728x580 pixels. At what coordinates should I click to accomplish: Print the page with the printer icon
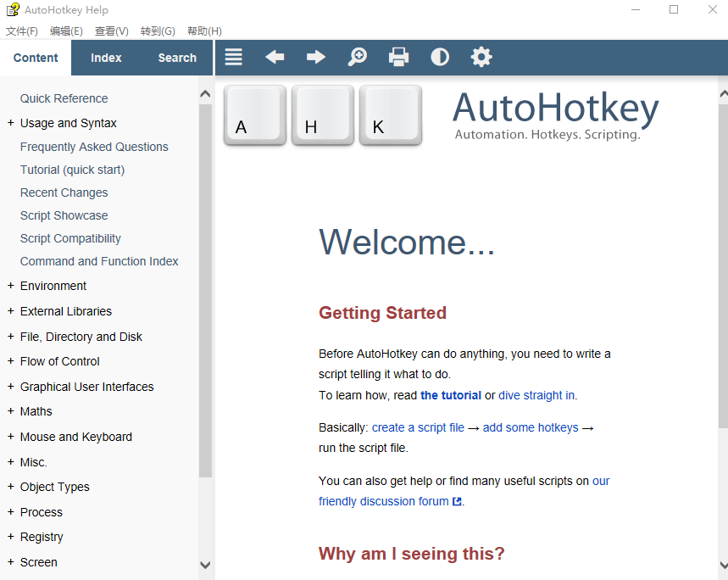398,58
